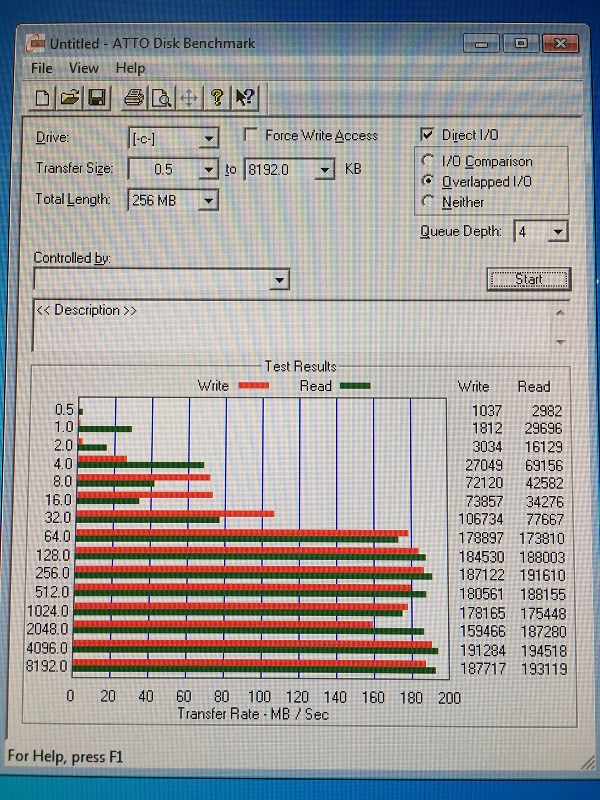Click the New document toolbar icon
The width and height of the screenshot is (600, 800).
tap(42, 97)
